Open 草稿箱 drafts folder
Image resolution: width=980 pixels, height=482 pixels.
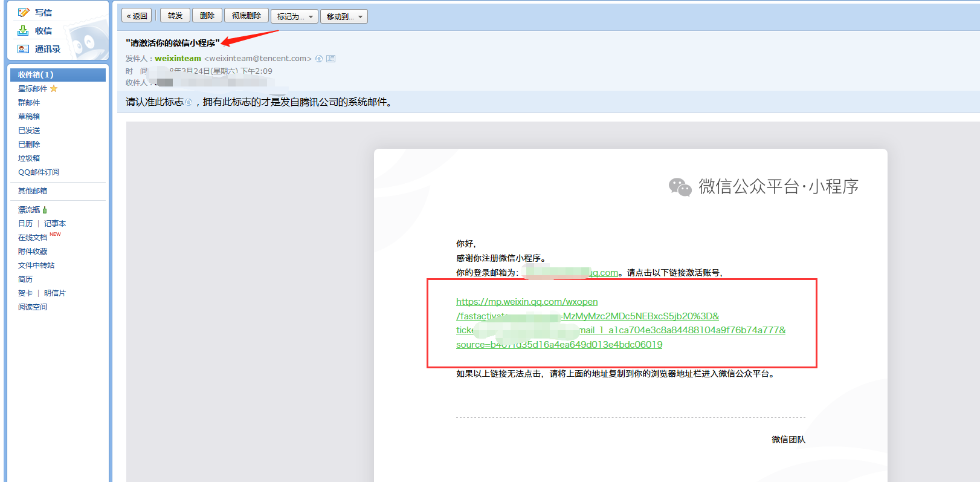point(29,117)
